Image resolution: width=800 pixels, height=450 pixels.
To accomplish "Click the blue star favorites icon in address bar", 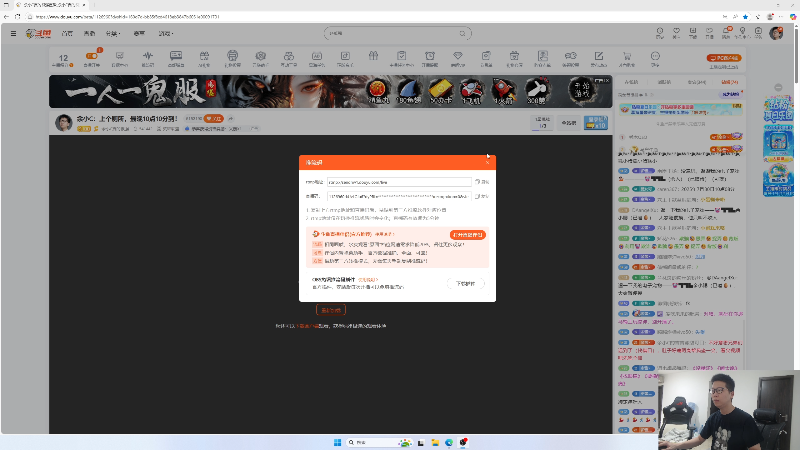I will coord(745,16).
